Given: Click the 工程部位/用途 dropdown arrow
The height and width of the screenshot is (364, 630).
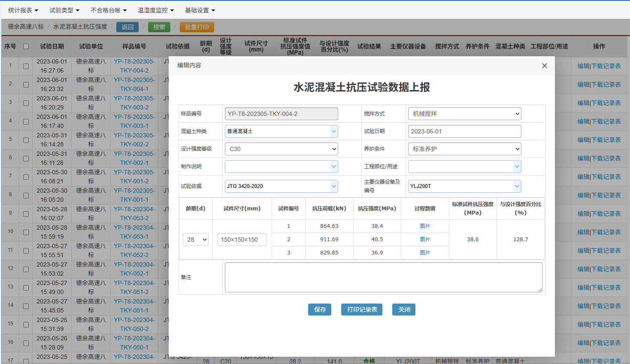Looking at the screenshot, I should pos(517,167).
